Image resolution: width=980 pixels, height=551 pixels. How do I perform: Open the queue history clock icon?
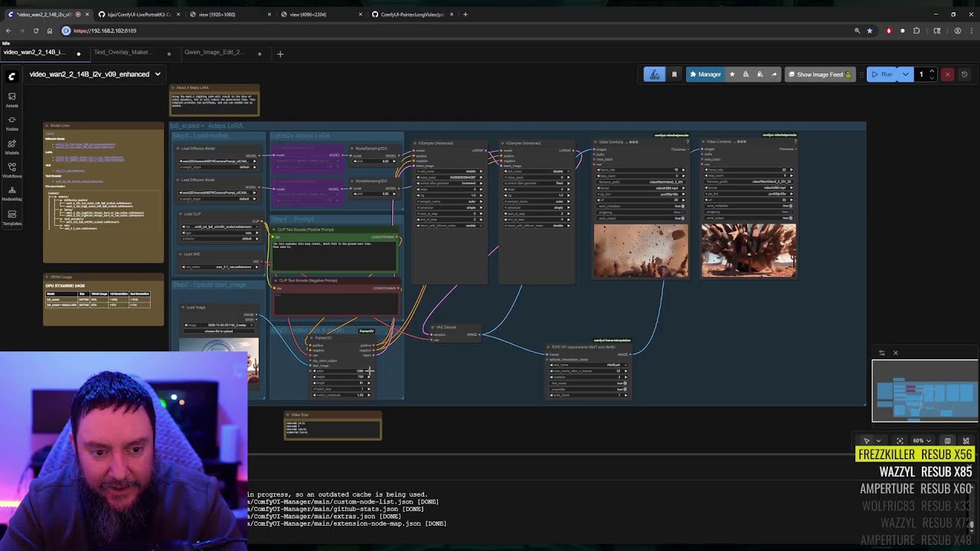965,74
